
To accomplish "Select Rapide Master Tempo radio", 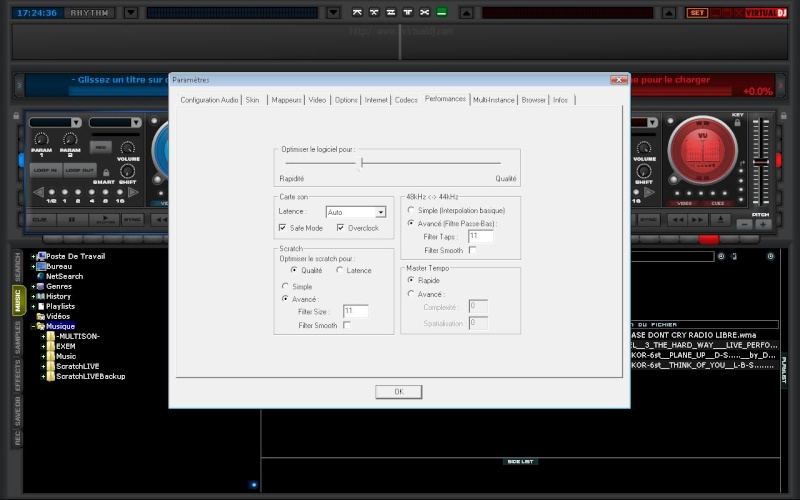I will pyautogui.click(x=411, y=280).
